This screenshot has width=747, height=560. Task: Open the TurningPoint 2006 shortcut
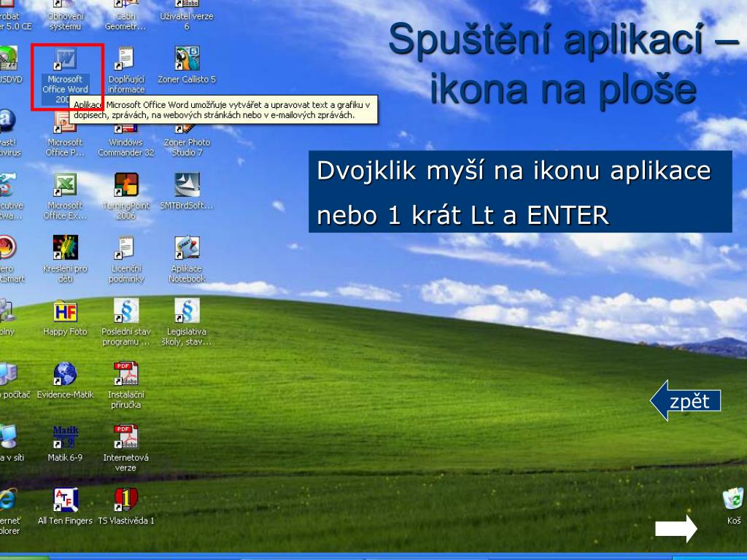pos(125,184)
